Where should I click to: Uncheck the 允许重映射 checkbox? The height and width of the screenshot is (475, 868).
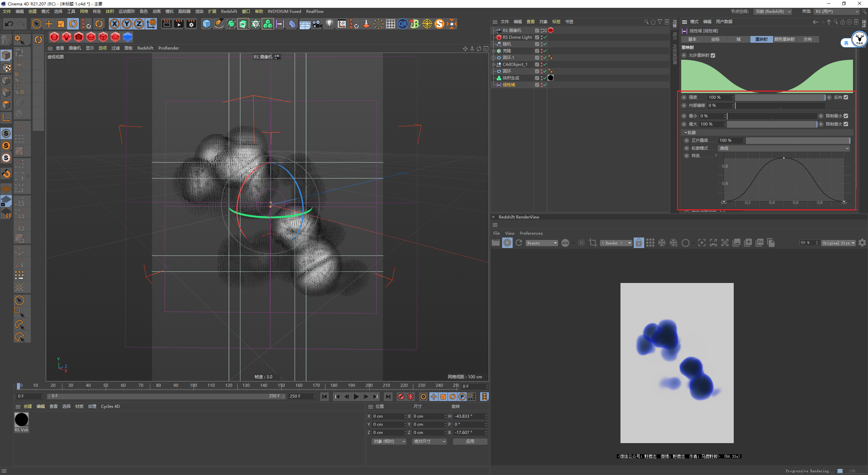click(x=713, y=55)
